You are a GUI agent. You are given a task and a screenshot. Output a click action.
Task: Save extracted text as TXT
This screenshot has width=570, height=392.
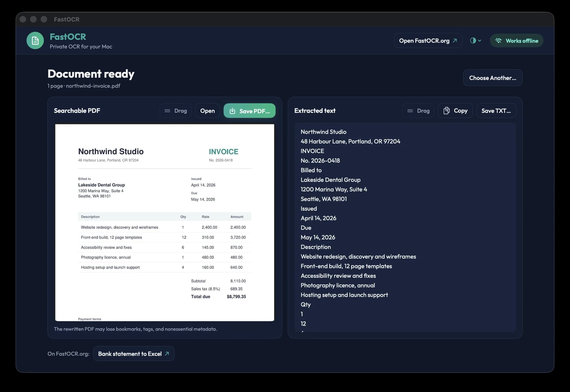point(496,111)
